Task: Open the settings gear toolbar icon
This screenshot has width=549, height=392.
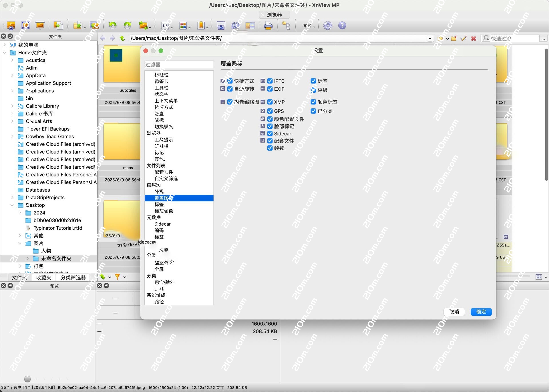Action: click(x=328, y=26)
